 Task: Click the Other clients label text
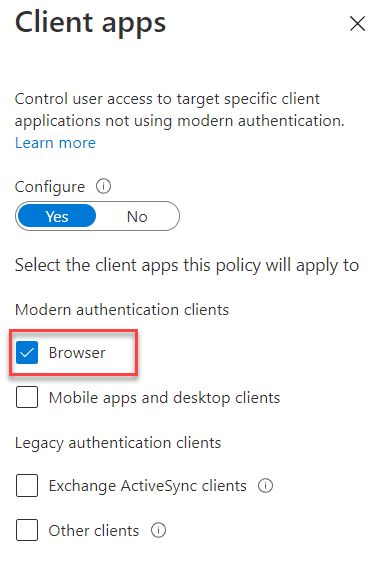point(94,531)
